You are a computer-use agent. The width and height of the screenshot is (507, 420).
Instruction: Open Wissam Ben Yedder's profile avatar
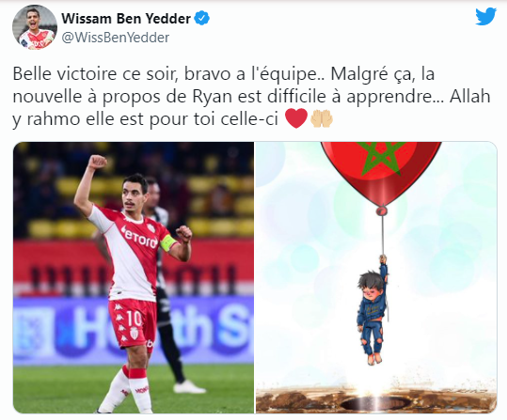point(35,27)
